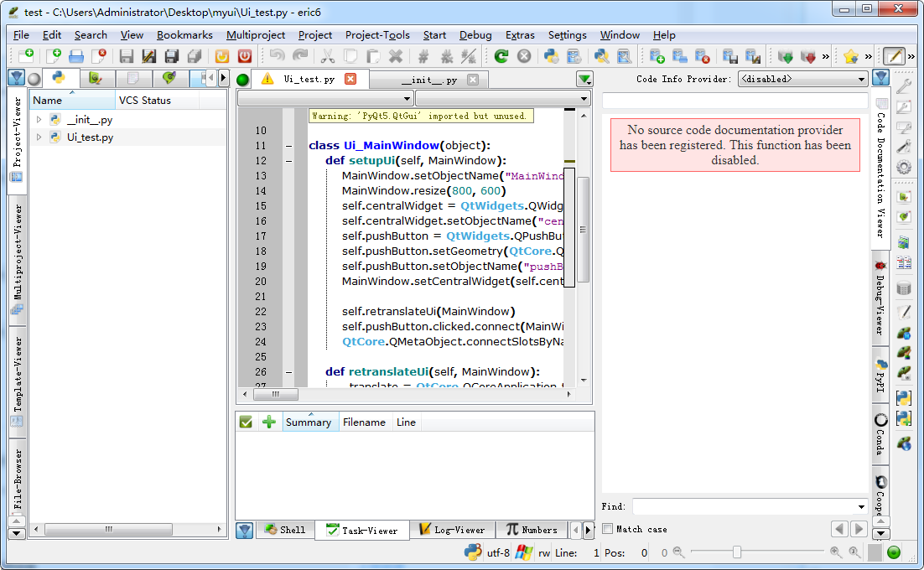Viewport: 924px width, 570px height.
Task: Click the pencil edit icon at toolbar right
Action: (x=895, y=56)
